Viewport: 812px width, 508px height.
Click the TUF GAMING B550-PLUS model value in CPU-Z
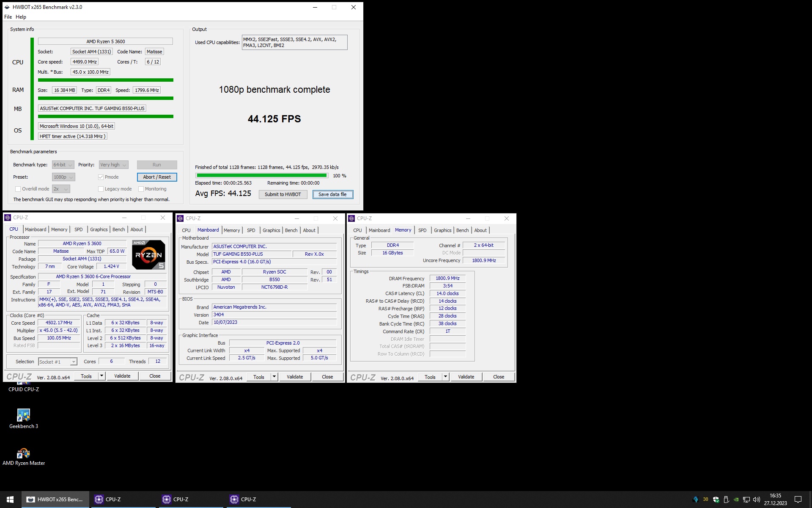252,254
